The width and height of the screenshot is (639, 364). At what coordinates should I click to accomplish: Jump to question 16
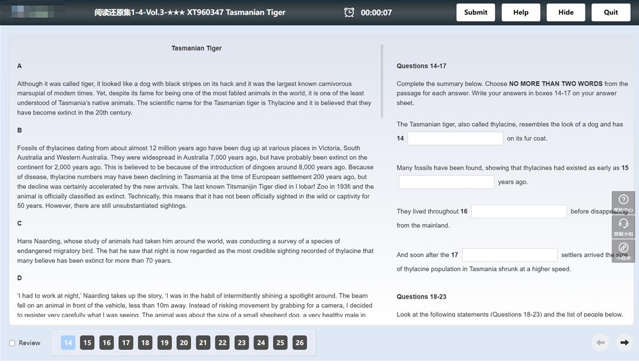[x=106, y=342]
